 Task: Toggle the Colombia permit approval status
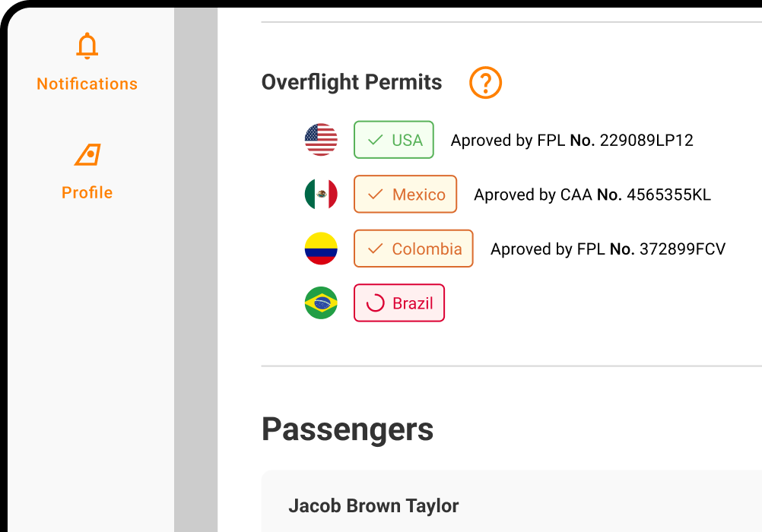413,249
